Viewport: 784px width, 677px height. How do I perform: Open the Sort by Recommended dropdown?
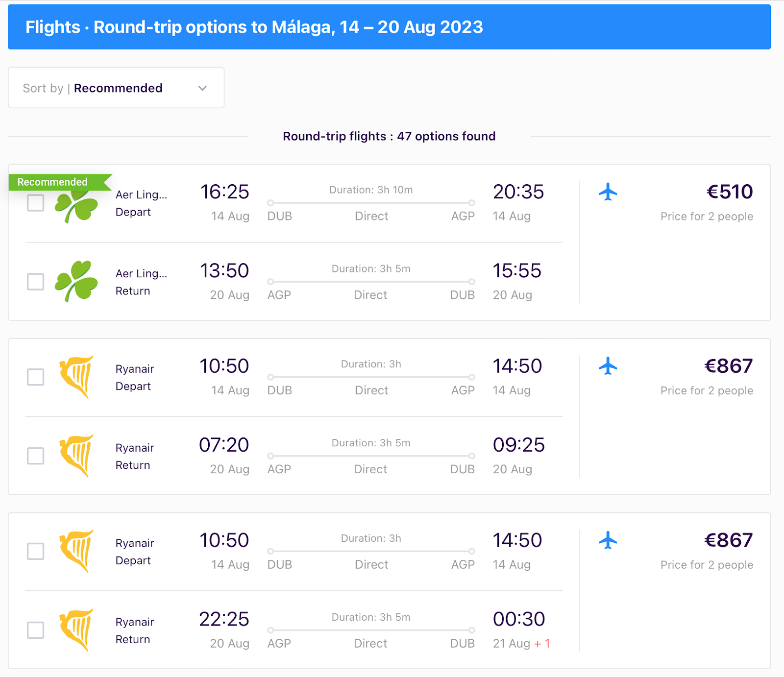point(116,88)
